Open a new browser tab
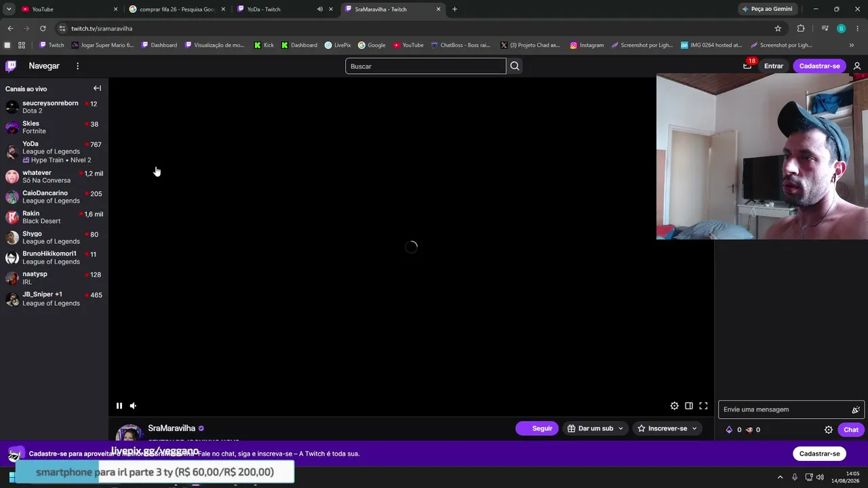 (454, 9)
